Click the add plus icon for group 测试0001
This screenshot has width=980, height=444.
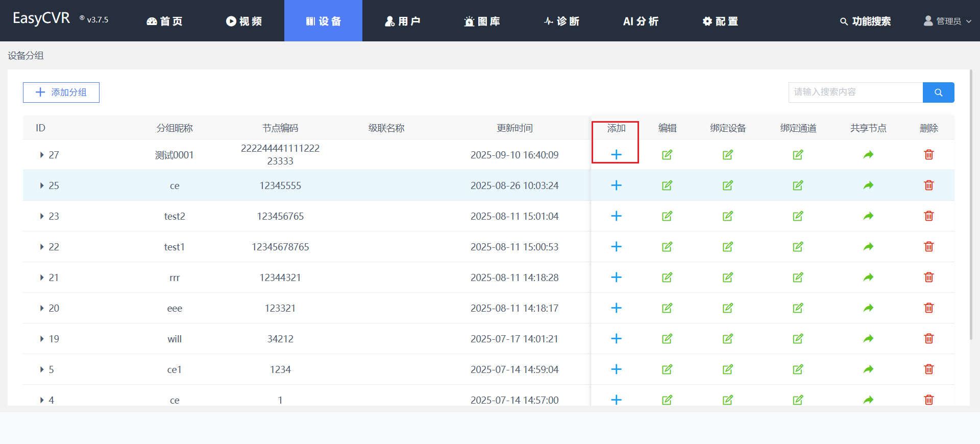(616, 155)
